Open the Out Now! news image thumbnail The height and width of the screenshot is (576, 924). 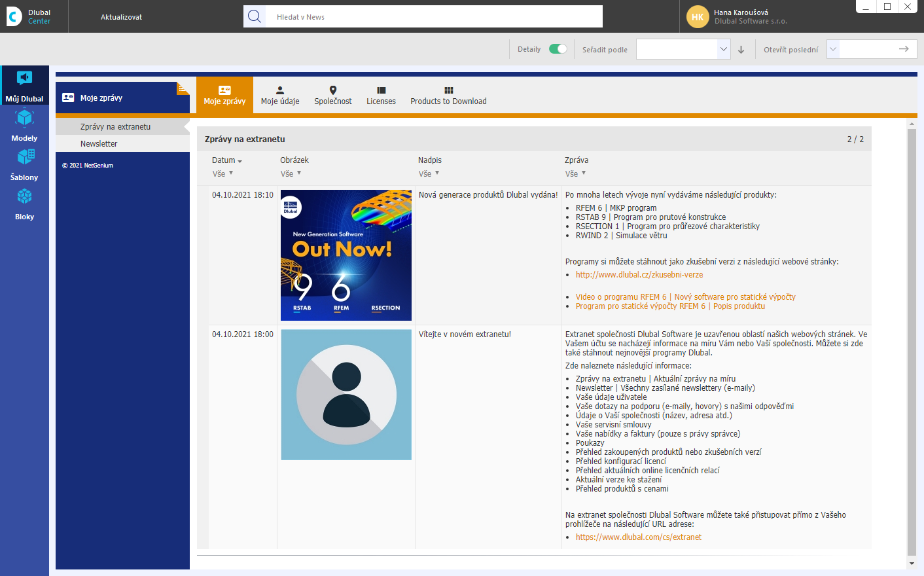[346, 255]
